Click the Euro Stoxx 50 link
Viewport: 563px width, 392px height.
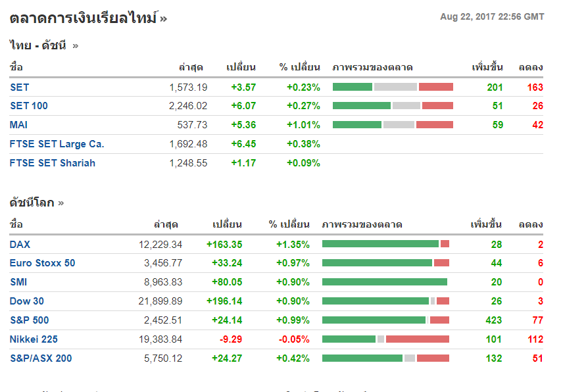pyautogui.click(x=42, y=263)
